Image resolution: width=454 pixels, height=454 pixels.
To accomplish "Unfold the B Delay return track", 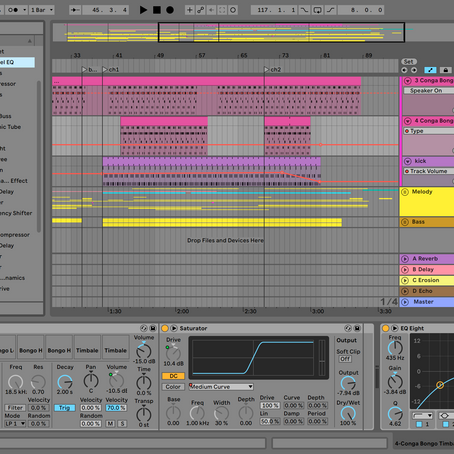I will click(x=405, y=270).
